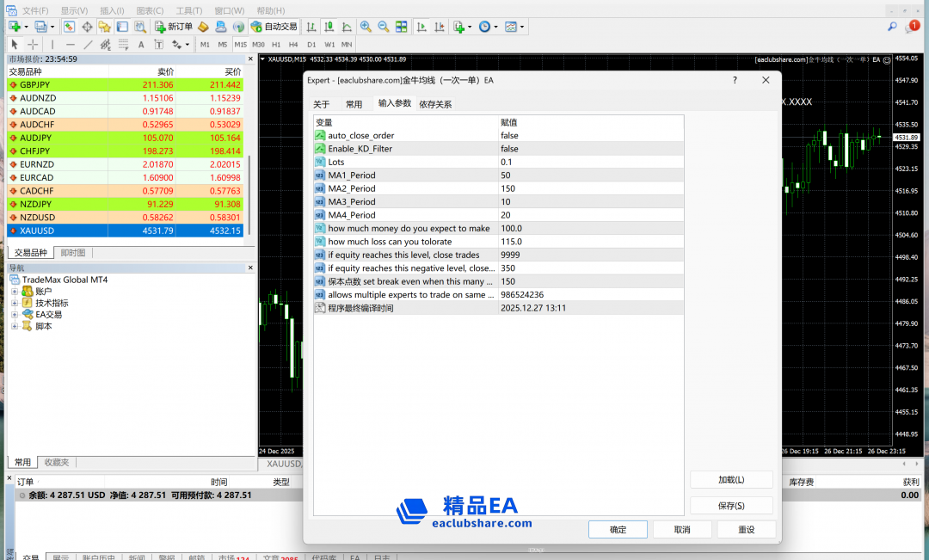The width and height of the screenshot is (929, 560).
Task: Toggle the 自动交易 auto trading button
Action: 274,27
